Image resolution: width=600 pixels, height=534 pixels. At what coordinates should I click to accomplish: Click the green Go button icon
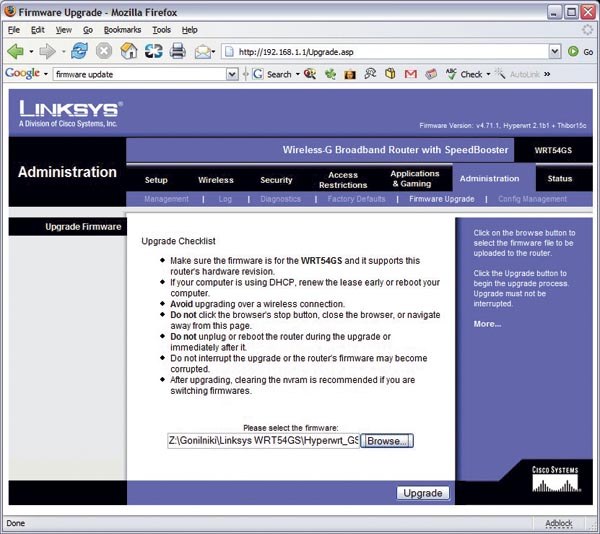tap(573, 51)
